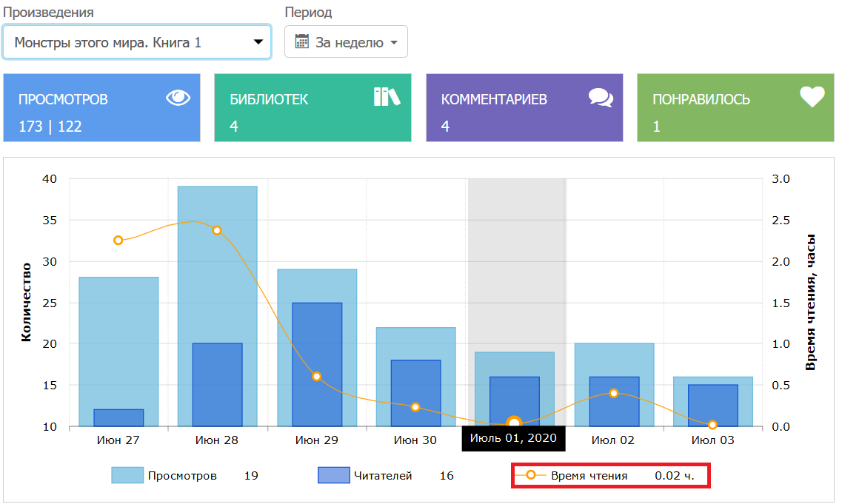This screenshot has height=504, width=842.
Task: Click the light blue Просмотров legend swatch
Action: [127, 475]
